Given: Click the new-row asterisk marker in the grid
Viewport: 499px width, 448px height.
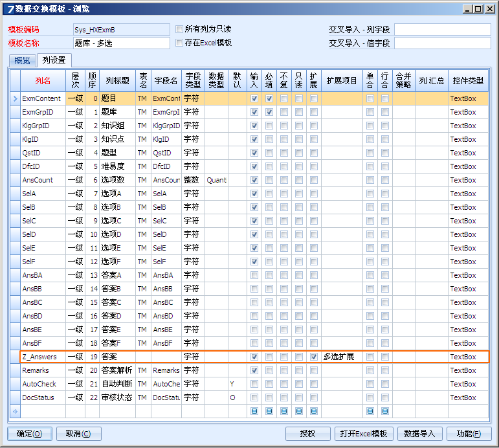Looking at the screenshot, I should (x=15, y=411).
